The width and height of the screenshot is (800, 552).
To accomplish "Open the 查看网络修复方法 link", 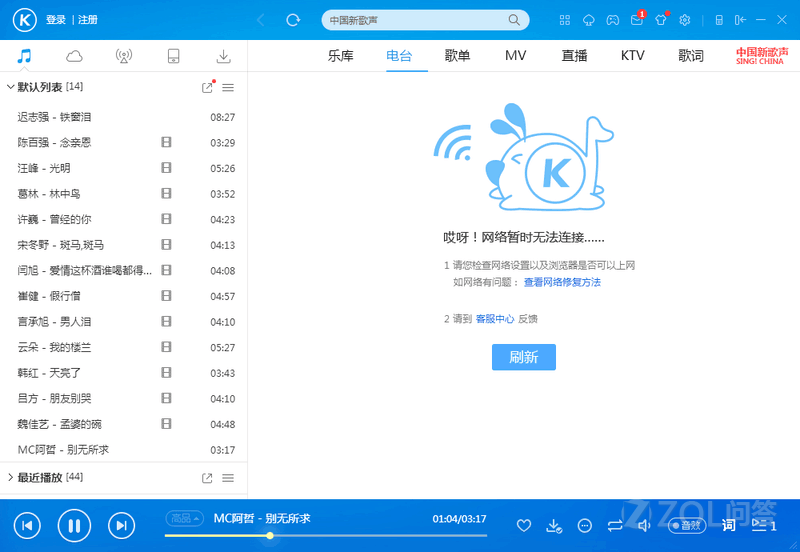I will pyautogui.click(x=562, y=282).
